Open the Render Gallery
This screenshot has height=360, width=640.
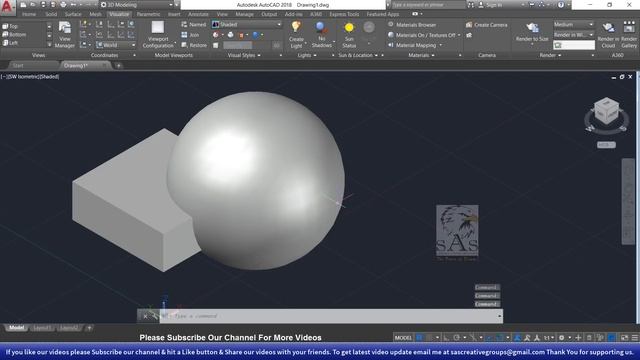click(629, 35)
